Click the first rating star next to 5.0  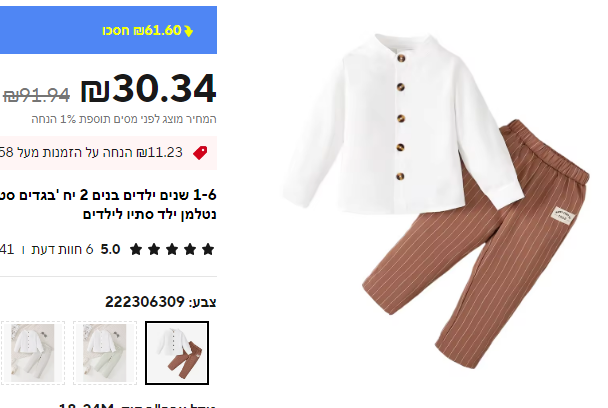point(136,249)
